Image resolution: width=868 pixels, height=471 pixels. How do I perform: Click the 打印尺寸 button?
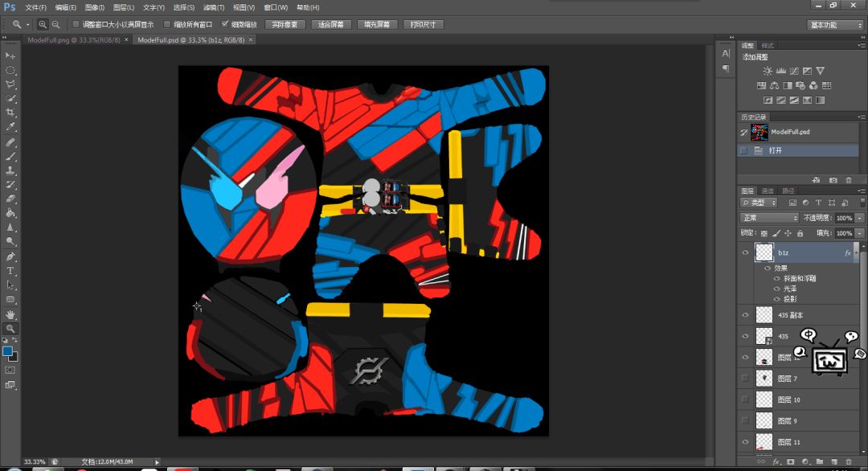(x=424, y=24)
